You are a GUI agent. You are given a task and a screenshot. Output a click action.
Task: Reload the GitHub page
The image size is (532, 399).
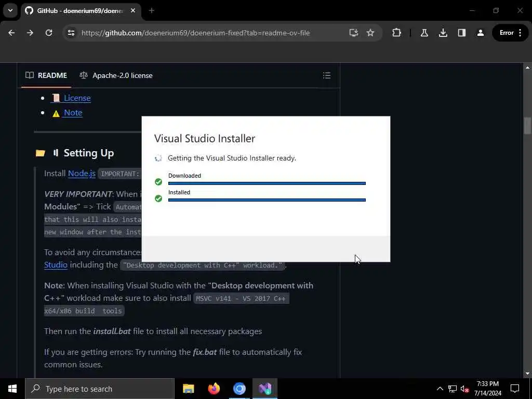point(49,33)
